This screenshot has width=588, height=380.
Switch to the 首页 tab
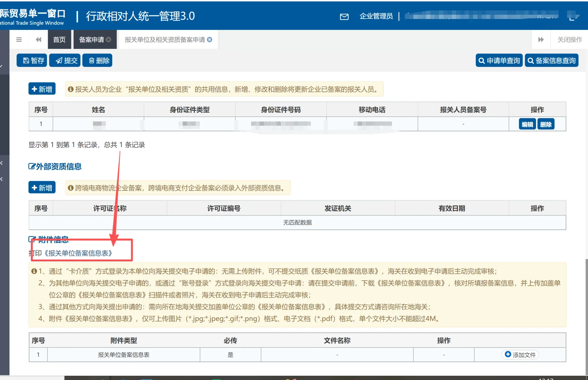tap(59, 39)
